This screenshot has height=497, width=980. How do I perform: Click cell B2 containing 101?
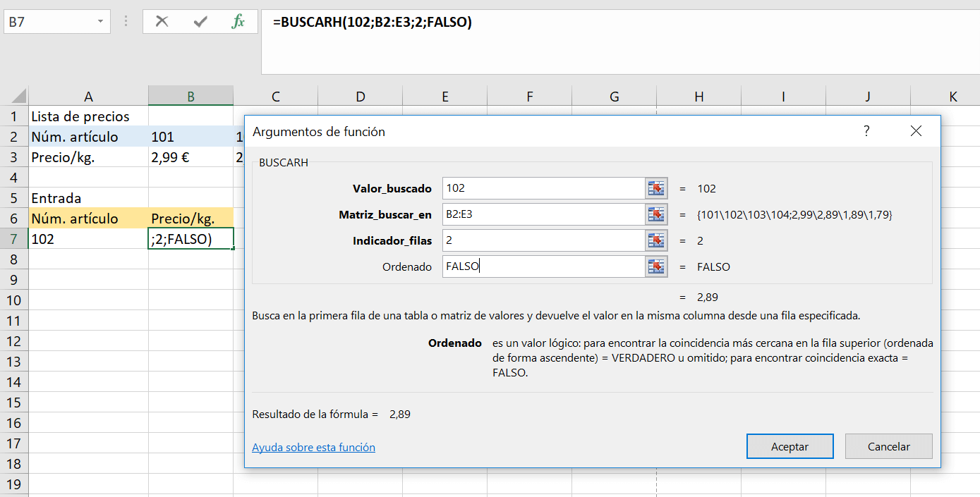click(190, 137)
